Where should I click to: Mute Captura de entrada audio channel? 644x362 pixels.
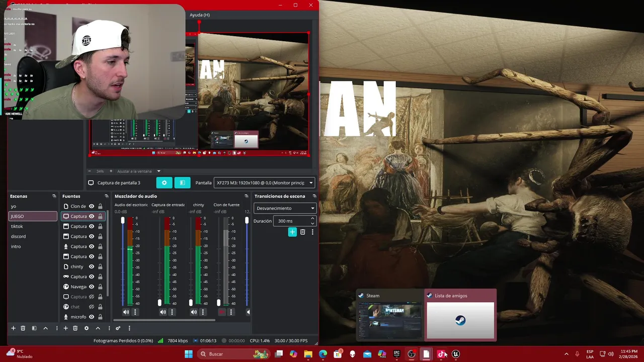163,312
